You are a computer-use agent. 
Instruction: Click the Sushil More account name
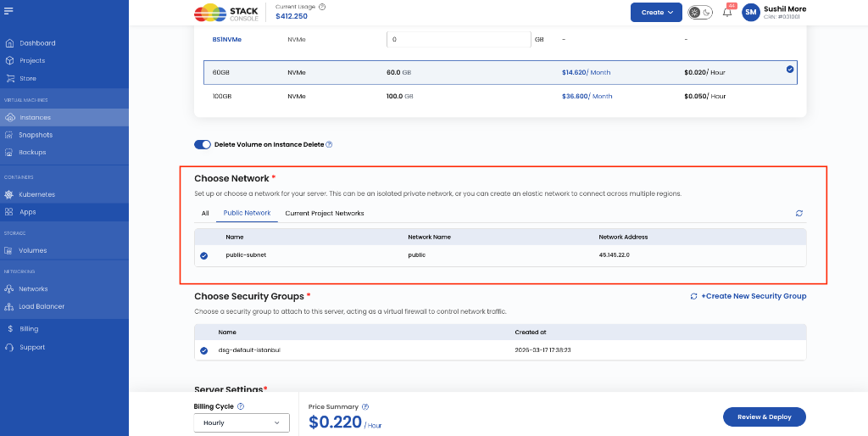tap(785, 8)
